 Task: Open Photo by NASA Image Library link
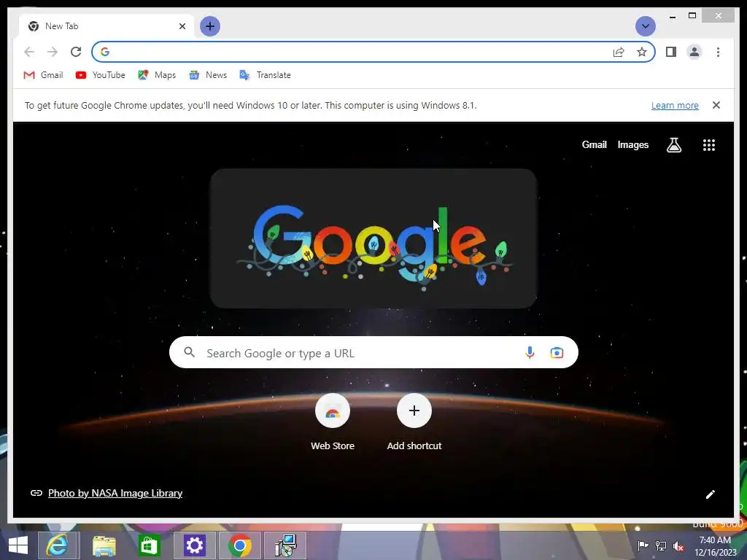115,494
